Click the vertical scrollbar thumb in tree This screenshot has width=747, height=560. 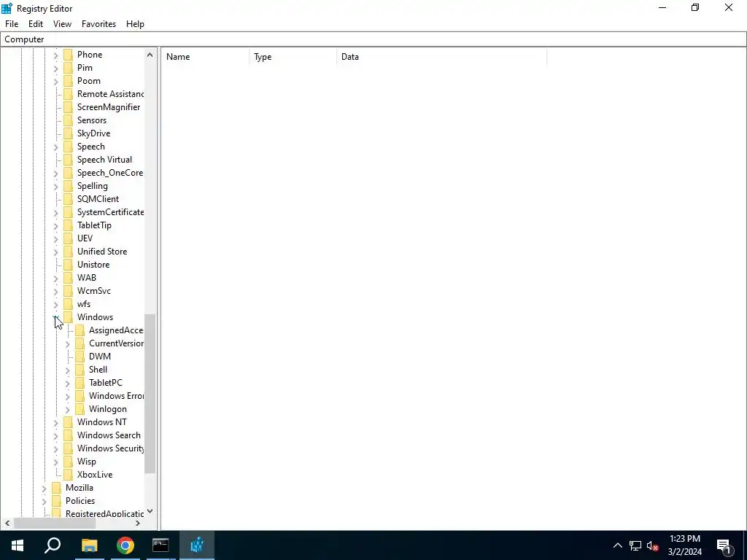150,393
